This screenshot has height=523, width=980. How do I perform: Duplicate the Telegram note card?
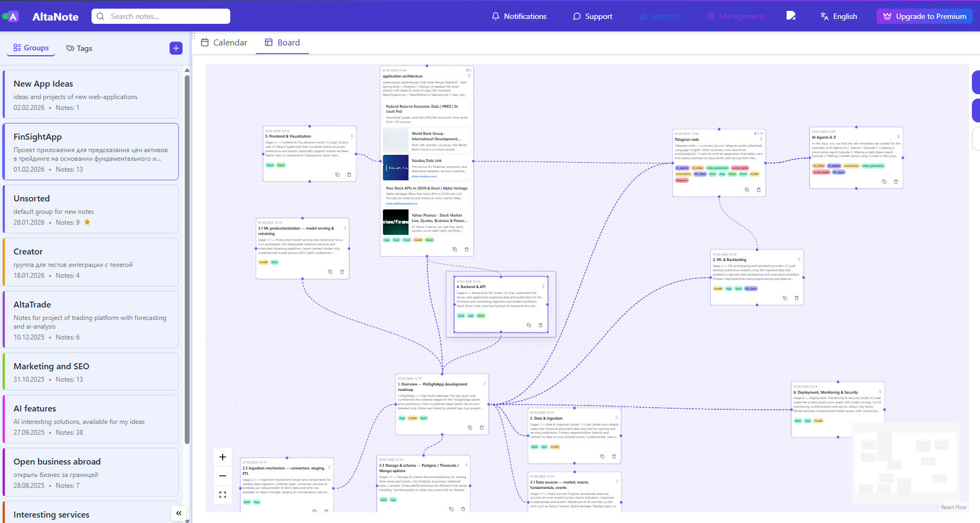[747, 190]
